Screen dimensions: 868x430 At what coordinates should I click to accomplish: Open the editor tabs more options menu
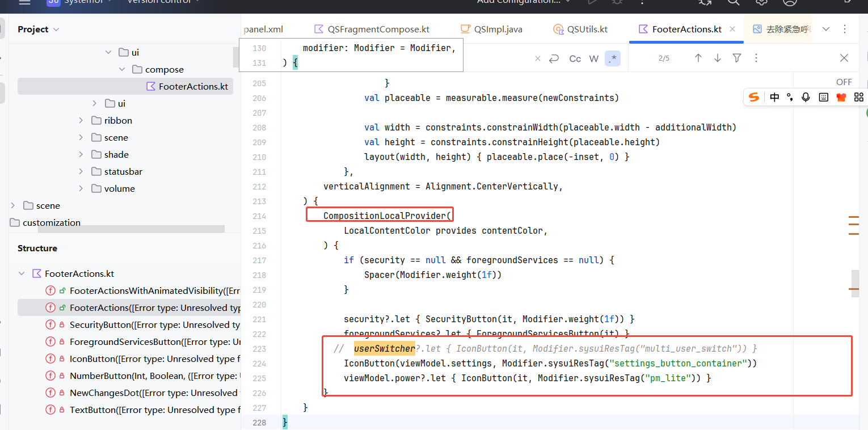click(845, 29)
